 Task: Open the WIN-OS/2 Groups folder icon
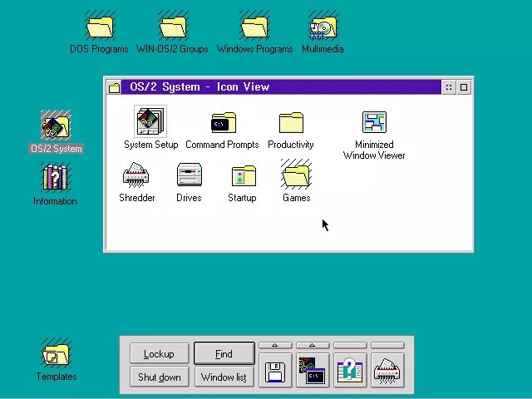pyautogui.click(x=173, y=27)
